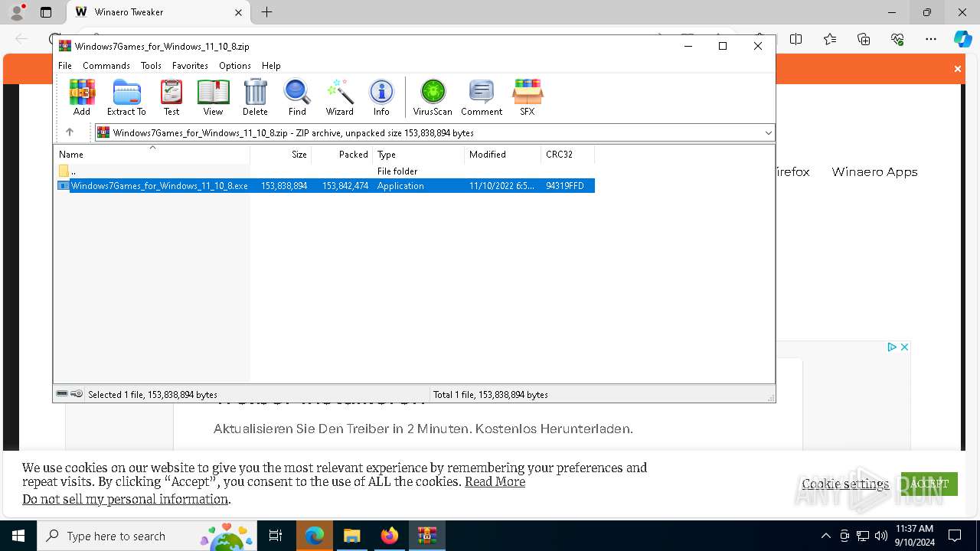This screenshot has width=980, height=551.
Task: Follow the Read More cookie link
Action: pyautogui.click(x=495, y=481)
